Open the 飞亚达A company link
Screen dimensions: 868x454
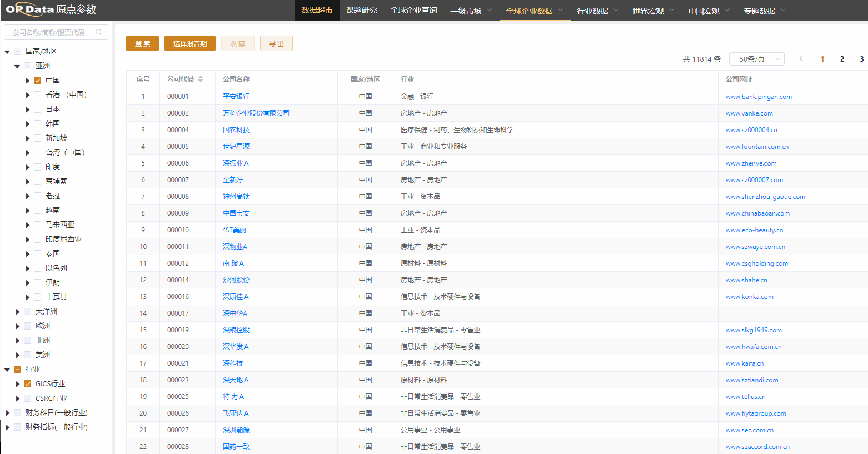point(236,413)
